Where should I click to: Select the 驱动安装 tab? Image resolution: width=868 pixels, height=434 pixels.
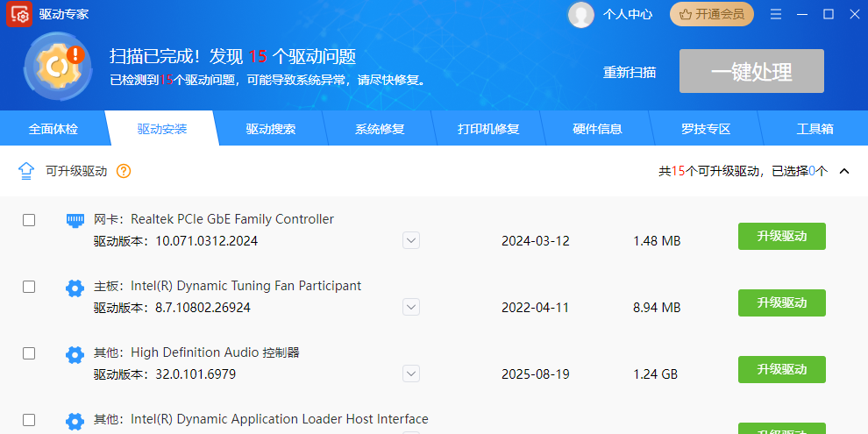[x=162, y=129]
